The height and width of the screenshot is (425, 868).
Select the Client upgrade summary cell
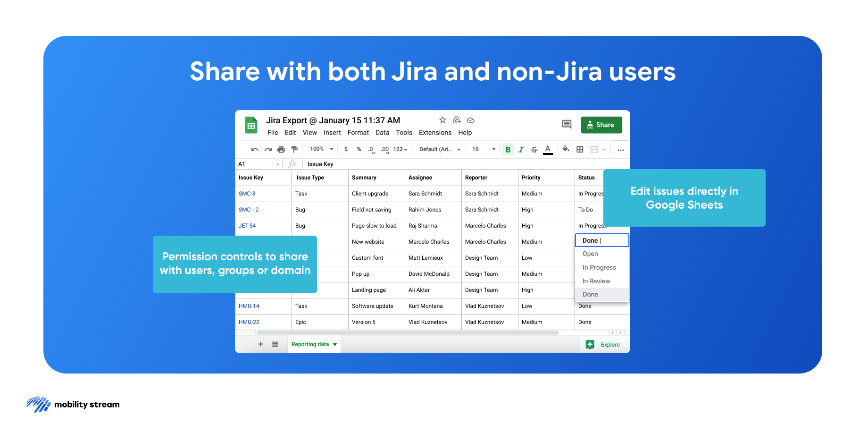[376, 194]
